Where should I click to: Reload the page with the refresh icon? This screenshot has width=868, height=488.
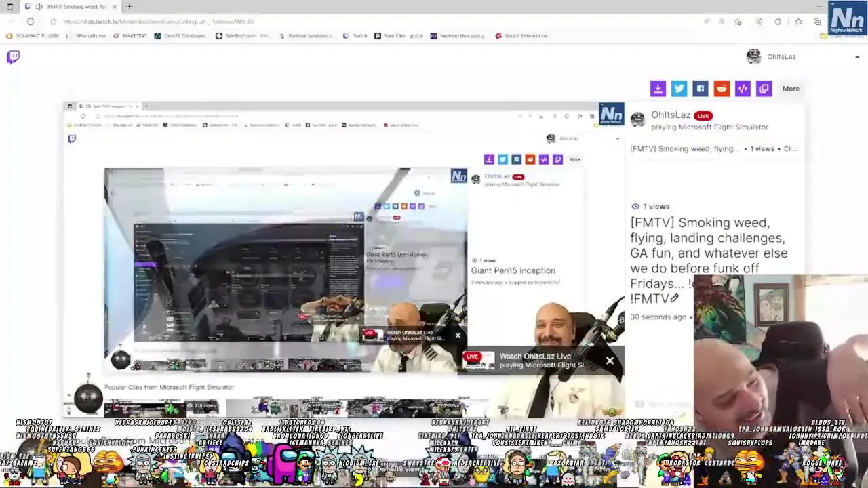click(x=31, y=22)
